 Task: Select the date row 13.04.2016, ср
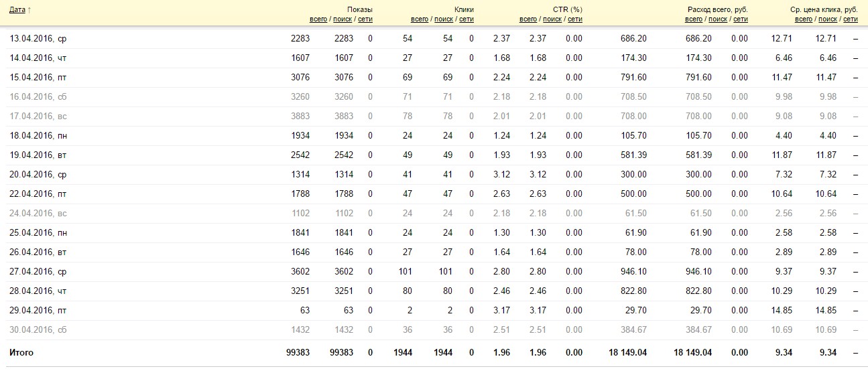click(x=38, y=39)
